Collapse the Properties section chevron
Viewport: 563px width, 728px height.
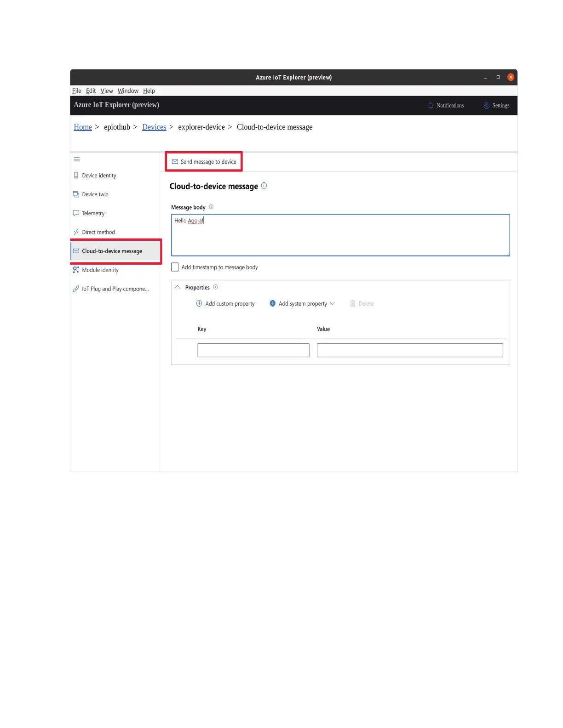[178, 287]
